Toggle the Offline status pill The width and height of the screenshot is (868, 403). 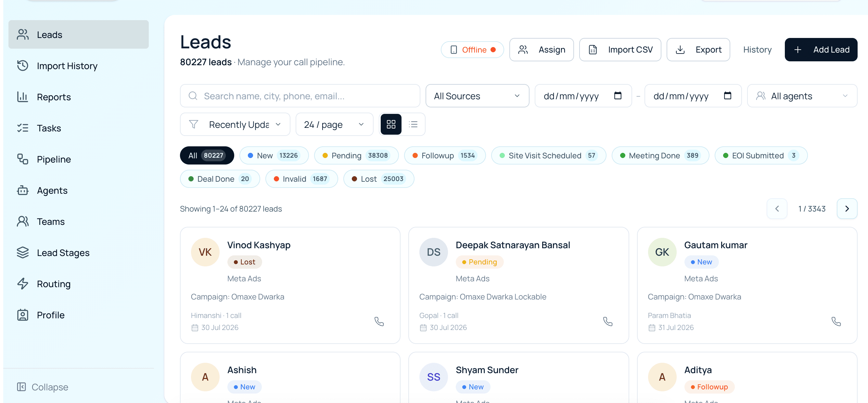(472, 50)
